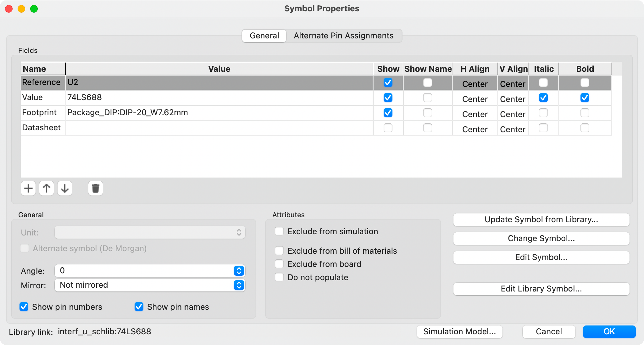Check Exclude from simulation

point(279,231)
